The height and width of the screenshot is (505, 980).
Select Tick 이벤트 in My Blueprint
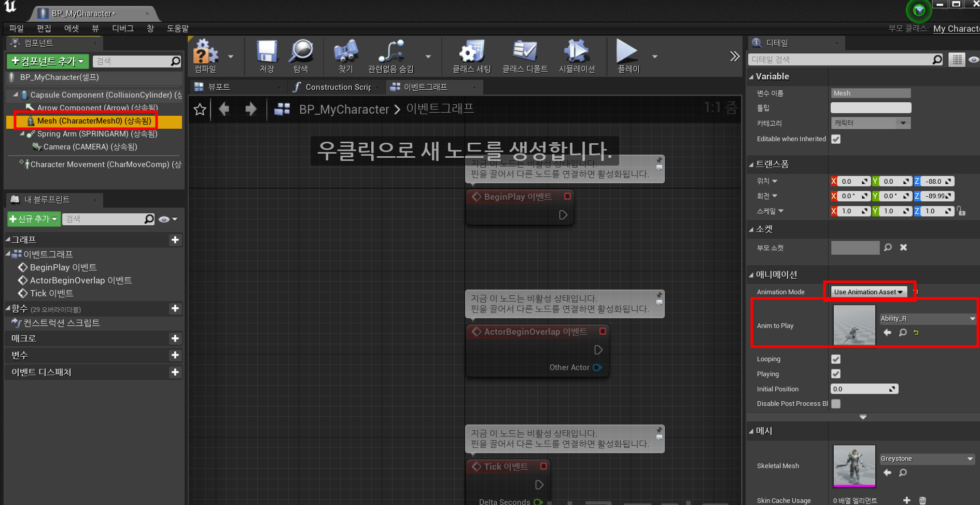[x=51, y=293]
